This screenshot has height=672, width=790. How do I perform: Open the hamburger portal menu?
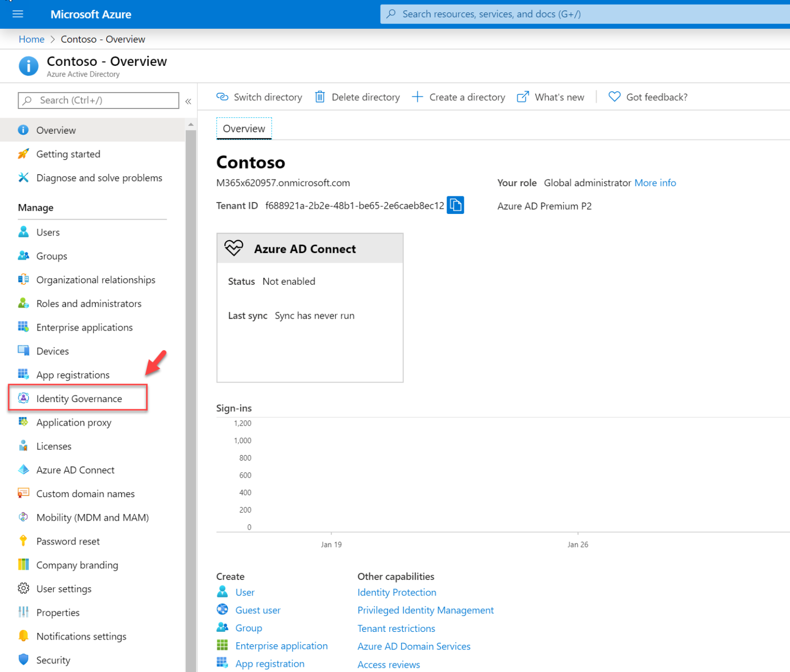click(18, 14)
